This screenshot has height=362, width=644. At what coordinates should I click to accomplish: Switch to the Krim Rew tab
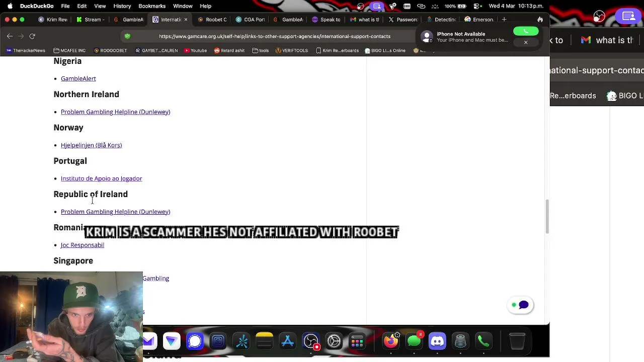(x=53, y=20)
